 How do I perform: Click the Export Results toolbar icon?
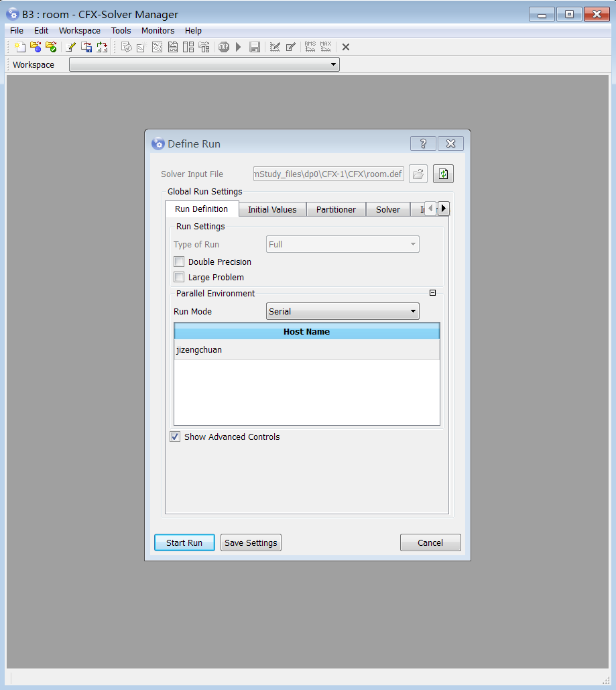click(x=86, y=47)
